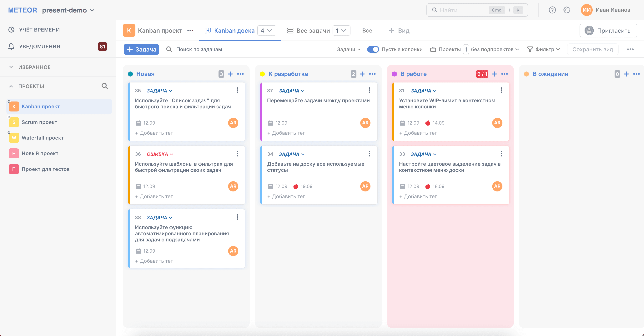Open the kebab menu of task 38
Viewport: 644px width, 336px height.
238,217
